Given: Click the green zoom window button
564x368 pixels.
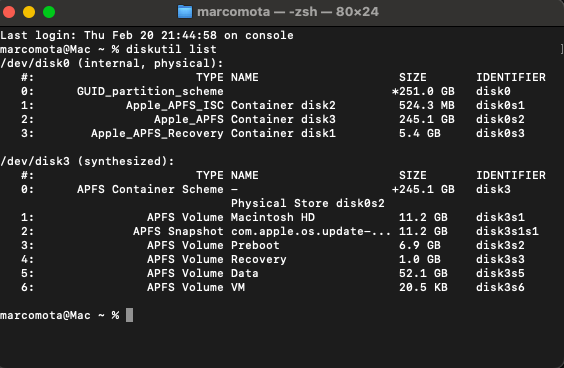Looking at the screenshot, I should click(x=49, y=12).
